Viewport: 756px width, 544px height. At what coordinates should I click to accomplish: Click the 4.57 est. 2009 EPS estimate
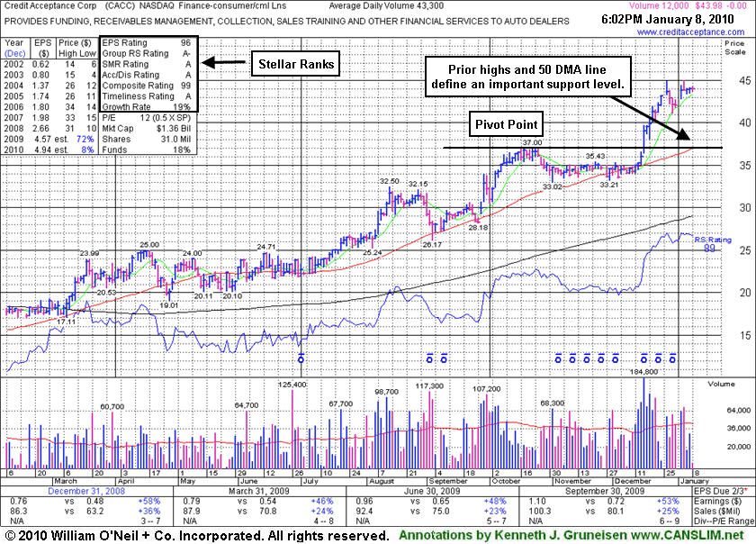(x=50, y=139)
